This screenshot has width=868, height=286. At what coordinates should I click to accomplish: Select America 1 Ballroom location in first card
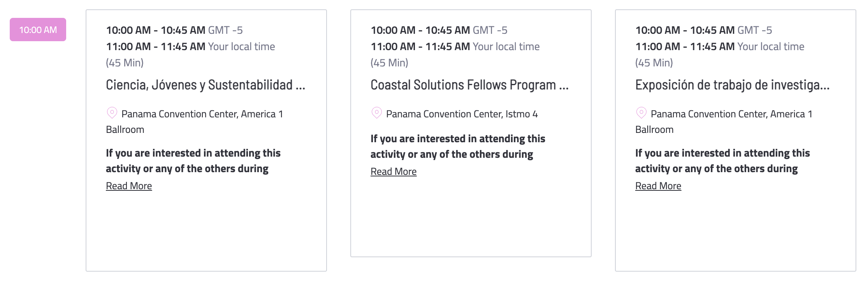point(195,122)
